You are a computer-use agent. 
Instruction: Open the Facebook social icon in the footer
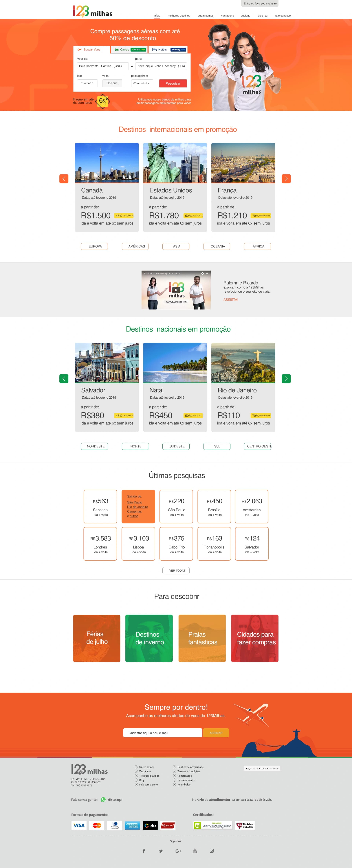point(144,851)
